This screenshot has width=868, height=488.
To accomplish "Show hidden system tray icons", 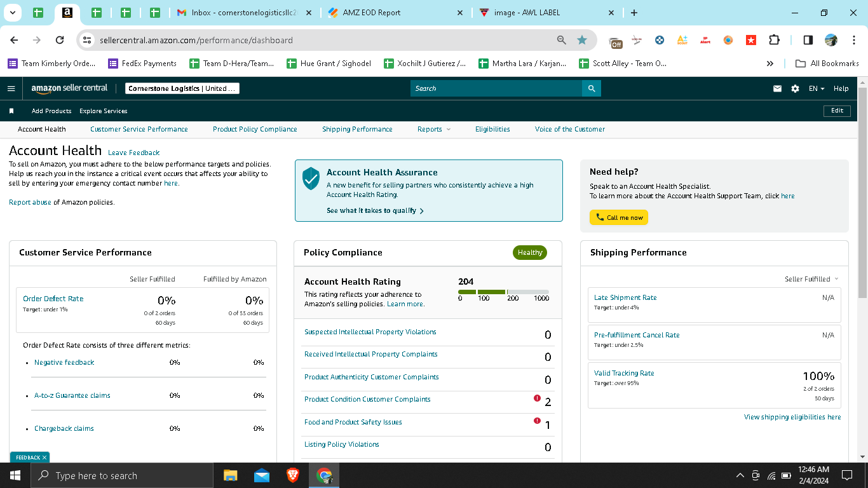I will [x=740, y=475].
